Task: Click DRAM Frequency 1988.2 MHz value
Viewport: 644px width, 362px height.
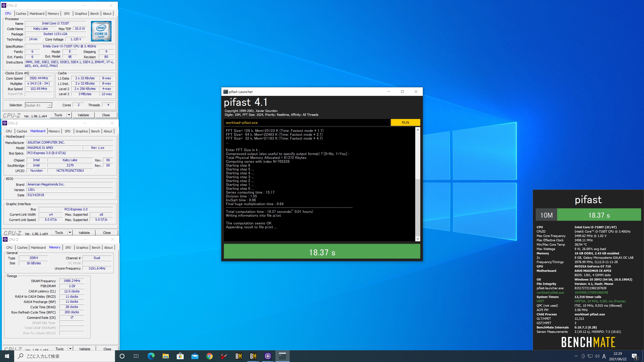Action: (x=72, y=281)
